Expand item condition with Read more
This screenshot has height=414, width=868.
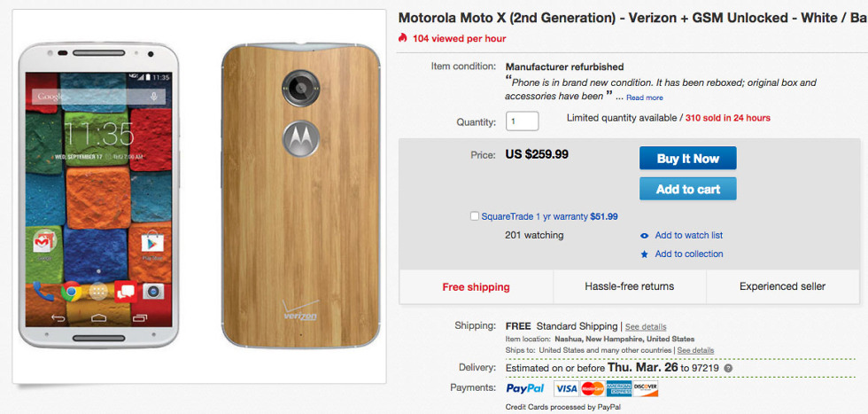pos(644,98)
